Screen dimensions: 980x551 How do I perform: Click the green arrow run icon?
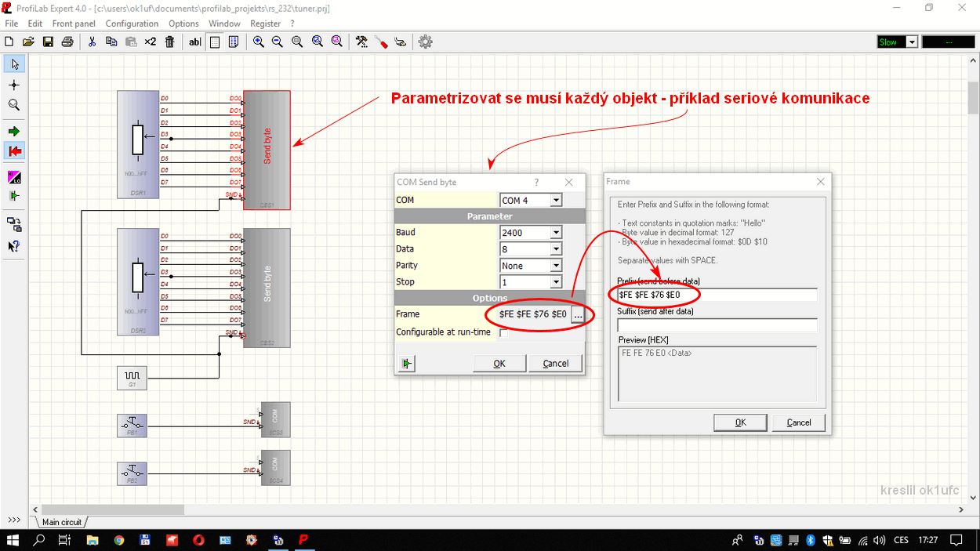coord(14,132)
